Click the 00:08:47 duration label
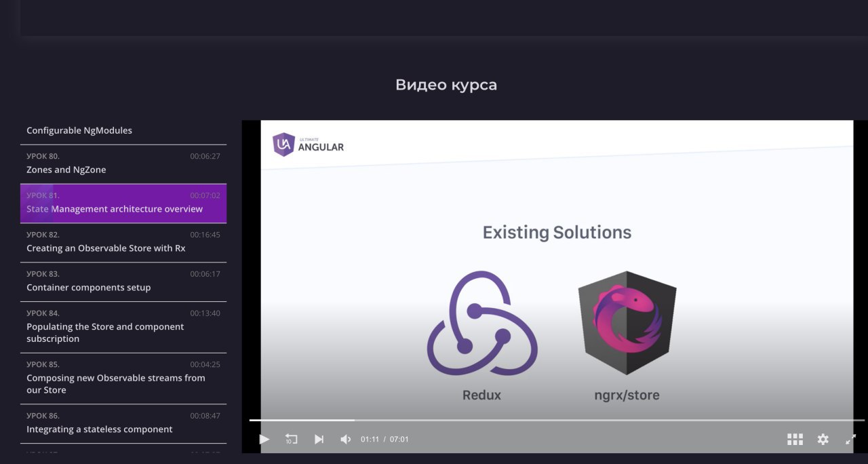The image size is (868, 464). tap(205, 416)
